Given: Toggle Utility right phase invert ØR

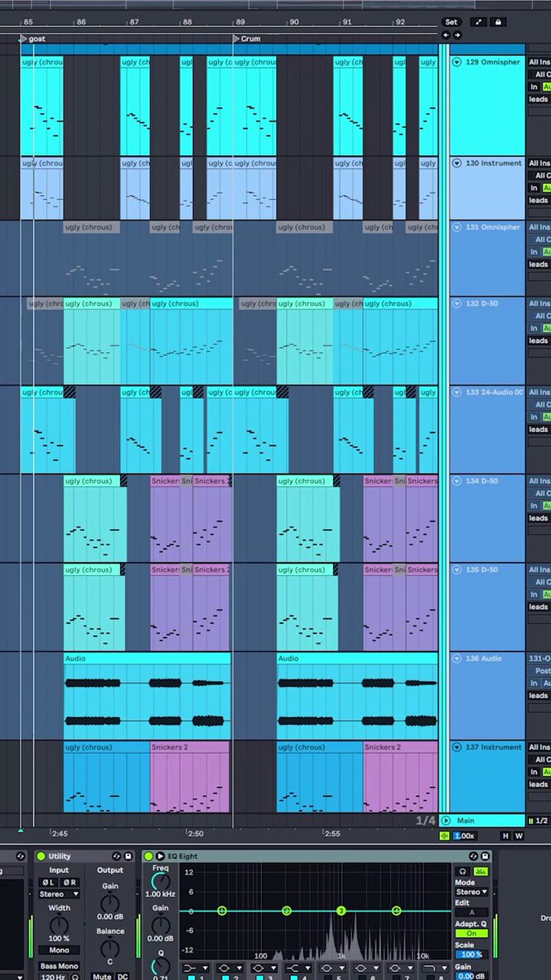Looking at the screenshot, I should (70, 882).
